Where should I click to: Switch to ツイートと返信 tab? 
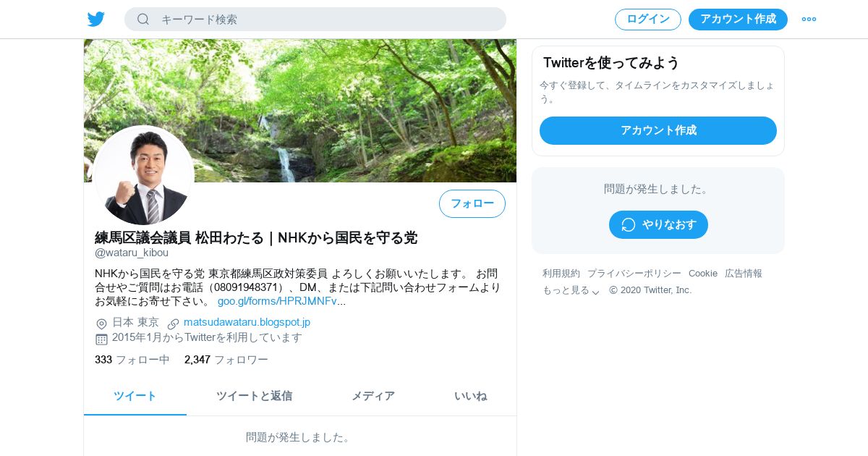coord(254,396)
